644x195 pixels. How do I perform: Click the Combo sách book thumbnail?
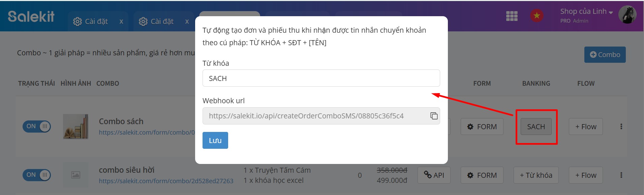(76, 127)
